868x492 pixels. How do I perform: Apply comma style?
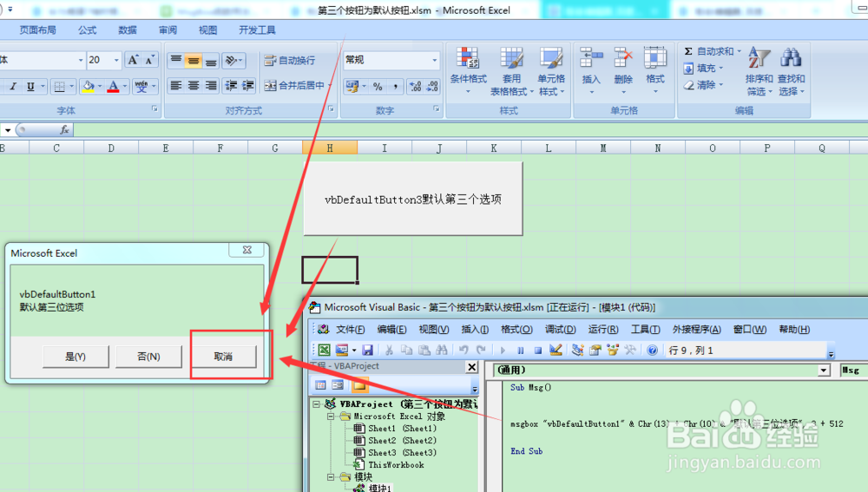[395, 86]
